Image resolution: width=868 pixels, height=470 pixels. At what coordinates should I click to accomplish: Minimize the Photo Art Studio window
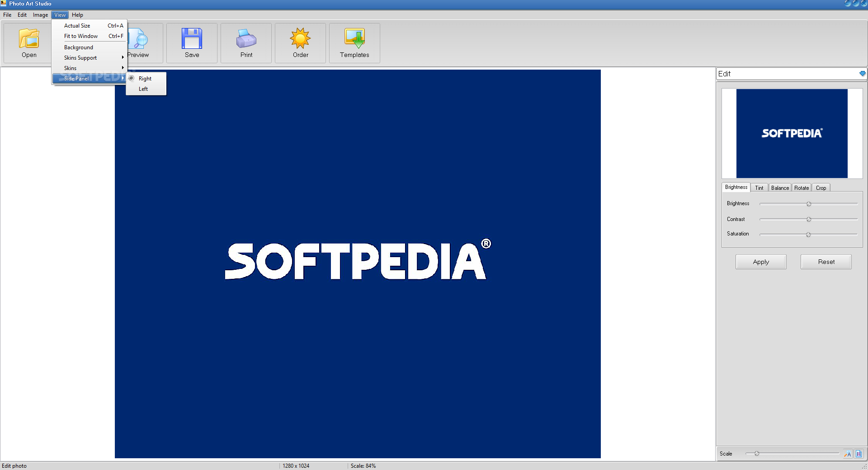pyautogui.click(x=848, y=3)
